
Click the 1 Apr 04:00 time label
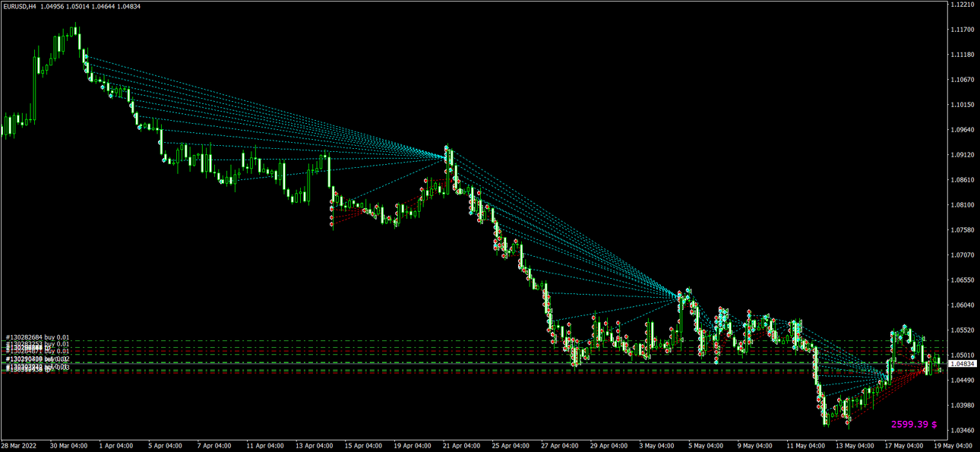coord(116,446)
